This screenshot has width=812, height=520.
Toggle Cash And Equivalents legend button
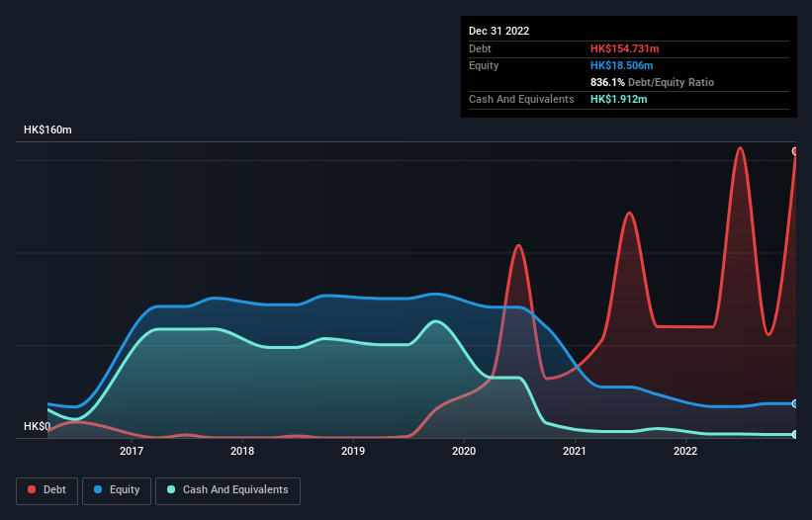[227, 490]
